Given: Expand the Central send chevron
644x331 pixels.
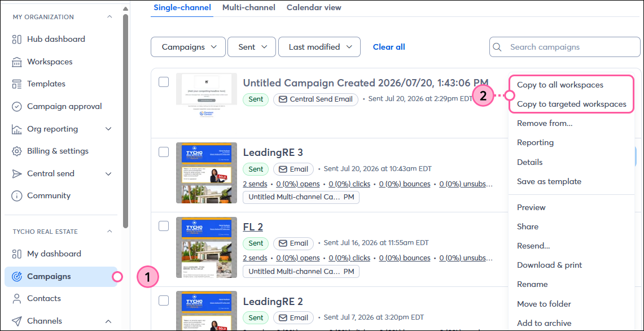Looking at the screenshot, I should click(x=108, y=173).
